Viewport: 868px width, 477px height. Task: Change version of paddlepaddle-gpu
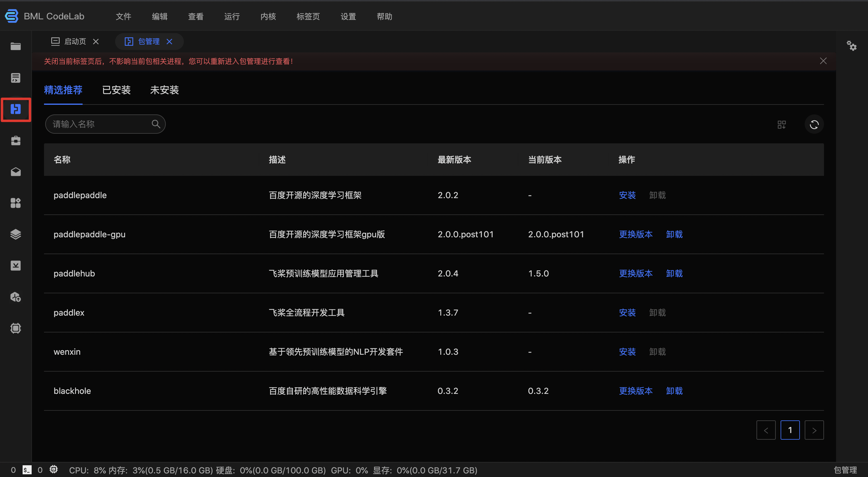pyautogui.click(x=636, y=234)
